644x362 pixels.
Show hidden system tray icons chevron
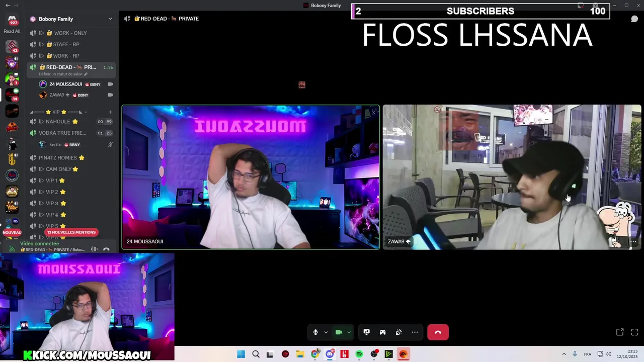[x=564, y=354]
